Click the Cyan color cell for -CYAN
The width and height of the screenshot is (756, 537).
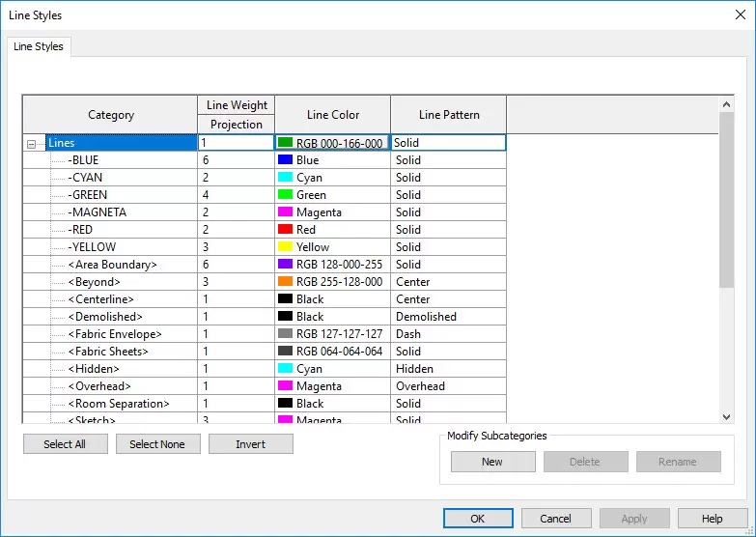point(332,178)
